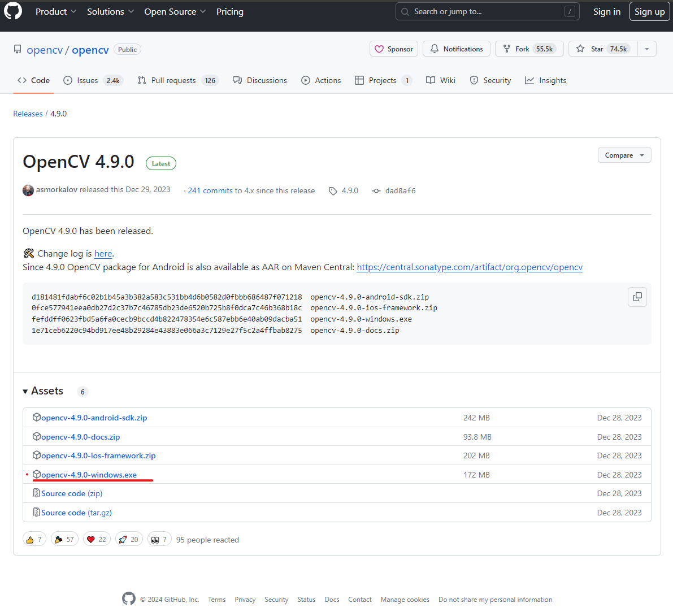Open the footer Privacy link
673x616 pixels.
click(245, 600)
